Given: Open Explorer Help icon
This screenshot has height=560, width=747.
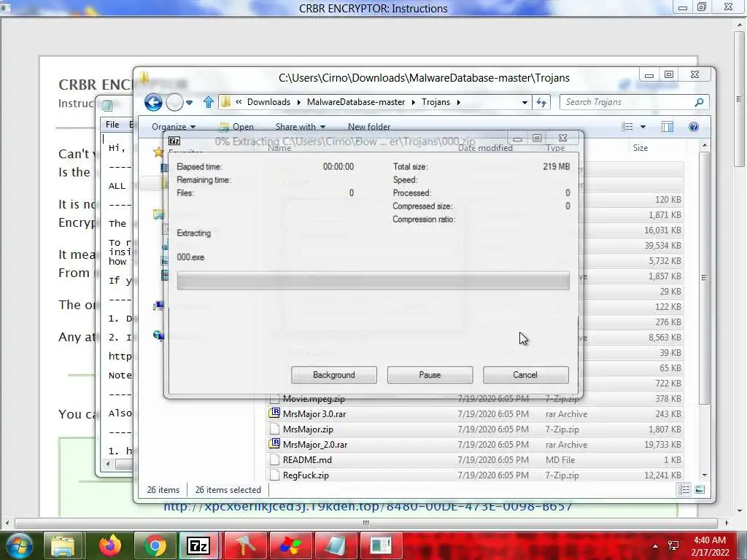Looking at the screenshot, I should click(x=694, y=127).
